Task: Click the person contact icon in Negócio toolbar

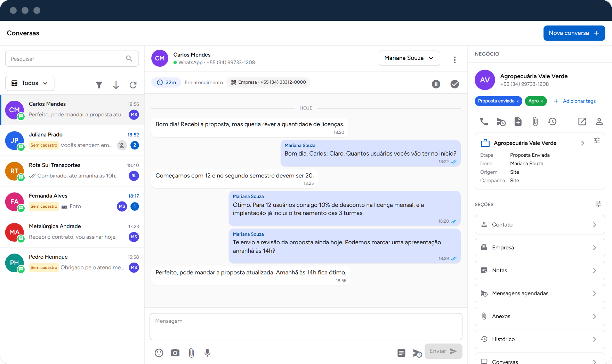Action: 599,122
